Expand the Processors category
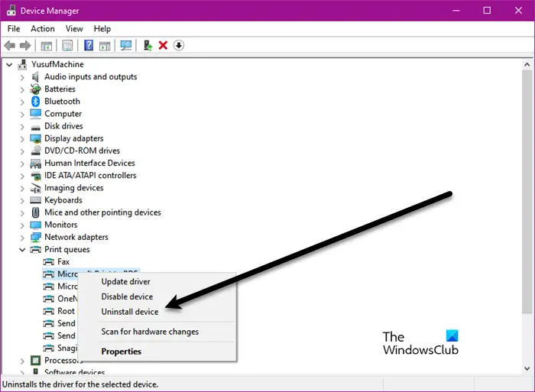This screenshot has height=392, width=535. [x=22, y=361]
